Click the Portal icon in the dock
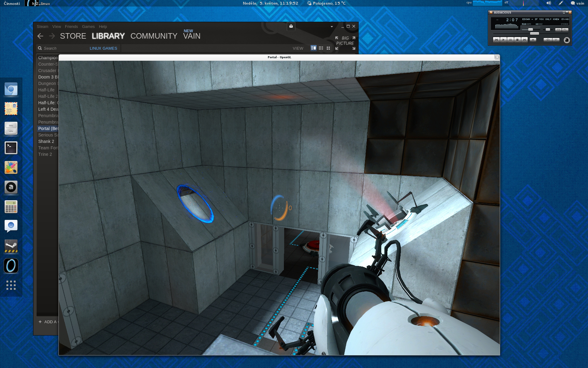The width and height of the screenshot is (588, 368). click(11, 266)
